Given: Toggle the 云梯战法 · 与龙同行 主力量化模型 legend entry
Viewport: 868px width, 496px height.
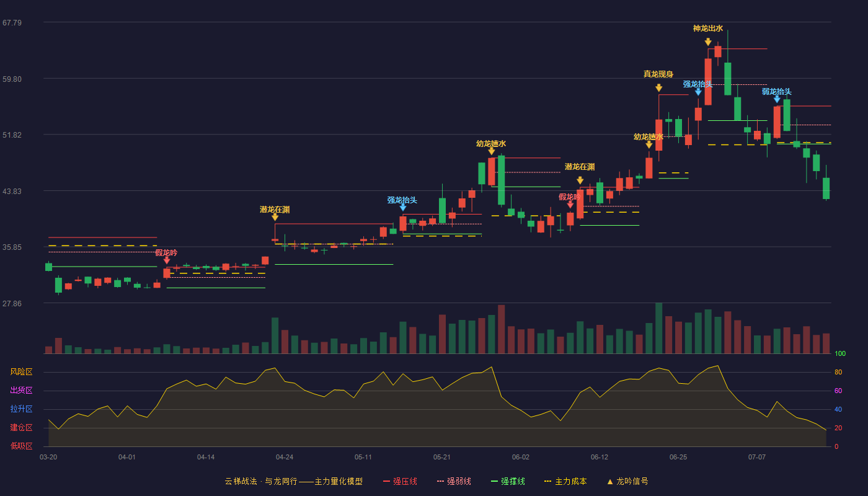Looking at the screenshot, I should pos(293,481).
